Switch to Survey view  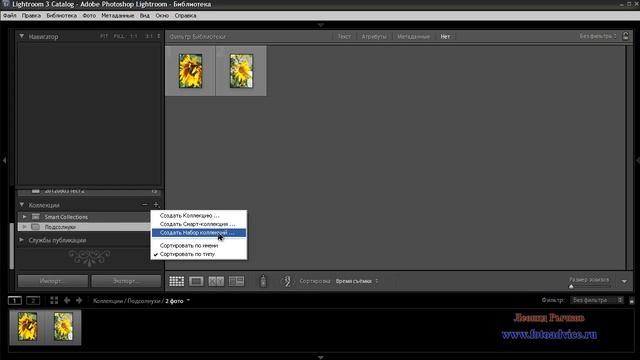pos(236,281)
